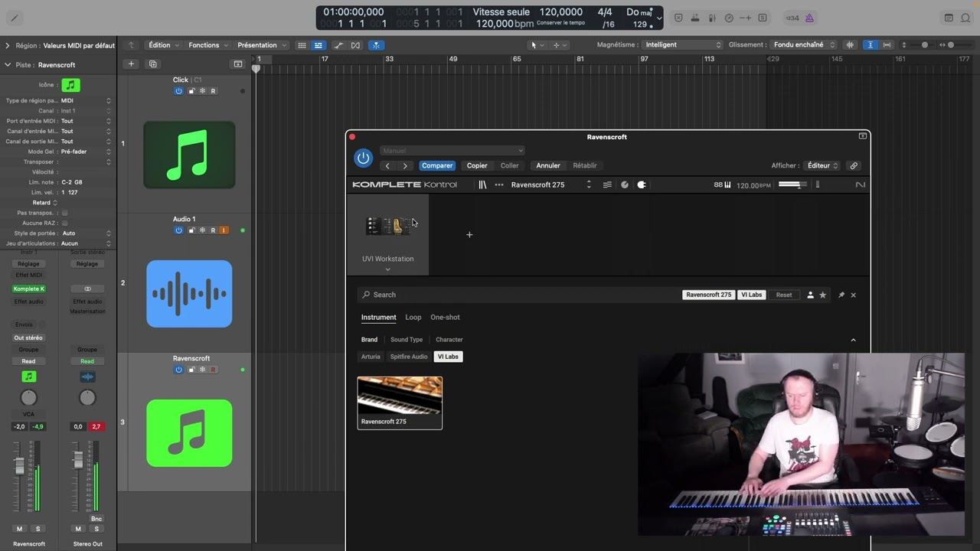Step through presets with Ravenscroft 275 arrows
The image size is (980, 551).
(x=589, y=184)
